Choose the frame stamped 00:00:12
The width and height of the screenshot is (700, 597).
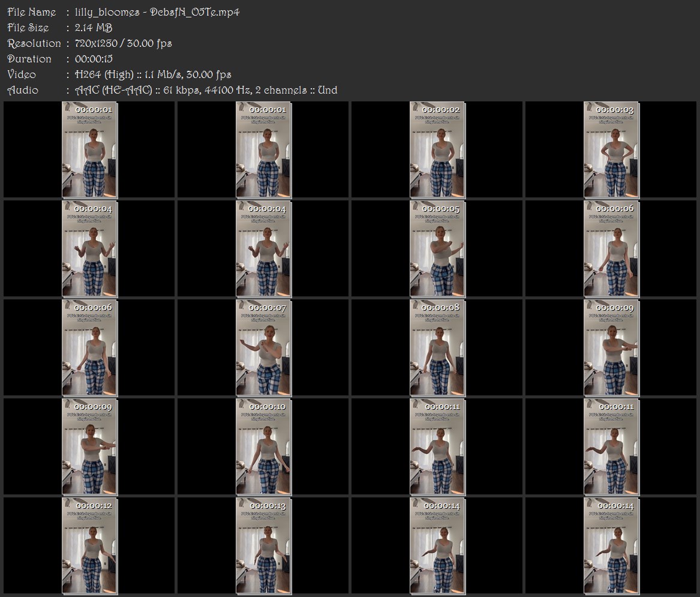coord(89,546)
